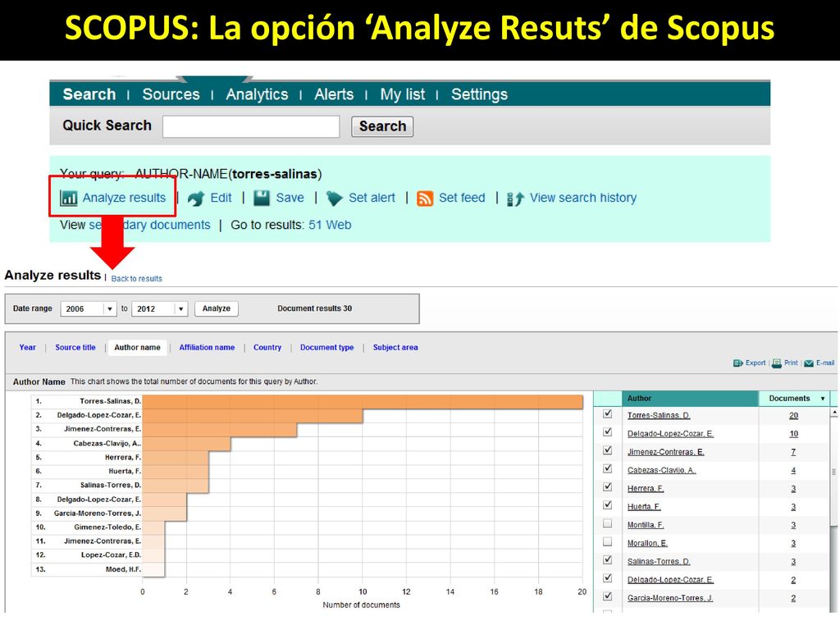Check the Morallon, E. checkbox
The image size is (840, 630).
click(x=608, y=541)
